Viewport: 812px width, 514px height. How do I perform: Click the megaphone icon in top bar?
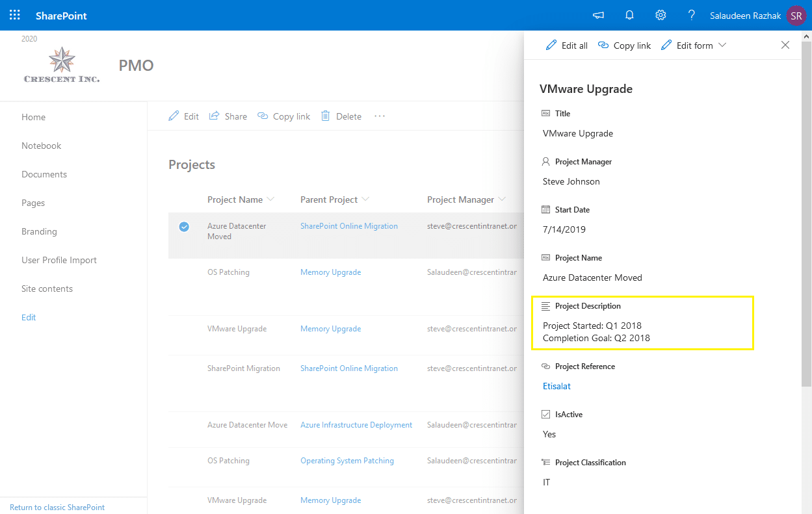(x=597, y=15)
